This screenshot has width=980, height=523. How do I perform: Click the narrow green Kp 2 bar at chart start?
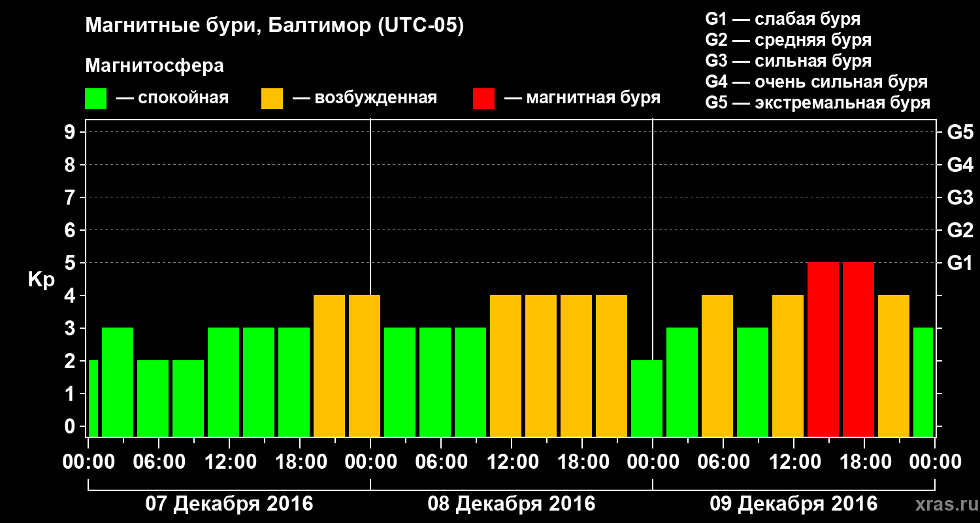[x=93, y=398]
